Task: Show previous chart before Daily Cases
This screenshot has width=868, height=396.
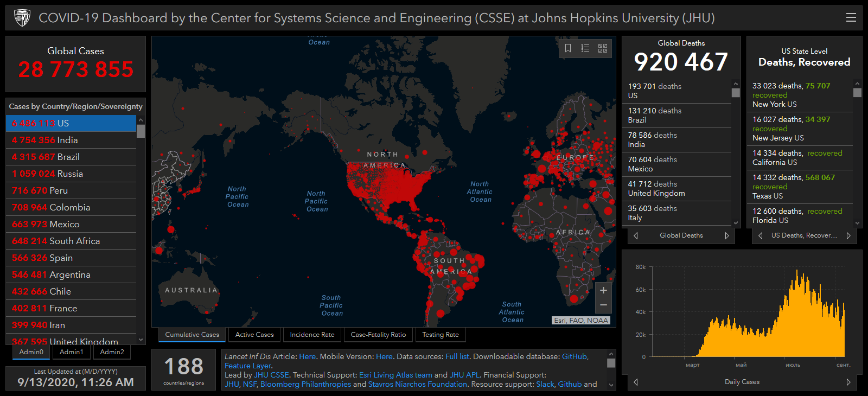Action: click(636, 382)
